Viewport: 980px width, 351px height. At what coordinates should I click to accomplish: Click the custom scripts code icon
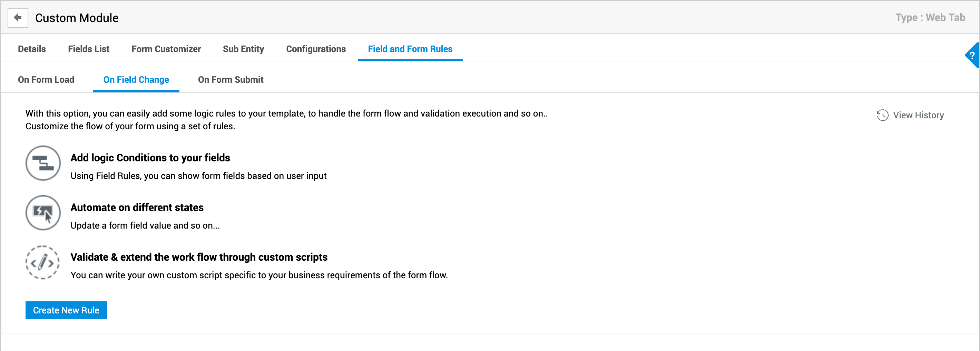coord(42,262)
